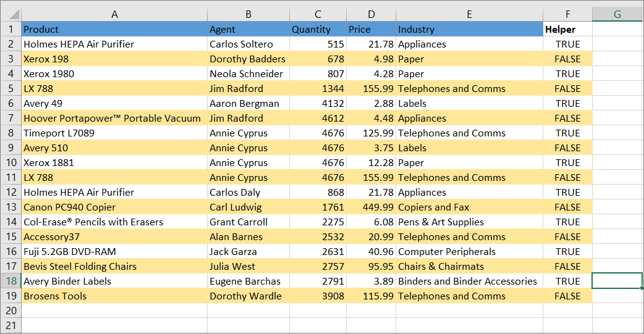Select column C header
This screenshot has width=644, height=334.
point(318,14)
